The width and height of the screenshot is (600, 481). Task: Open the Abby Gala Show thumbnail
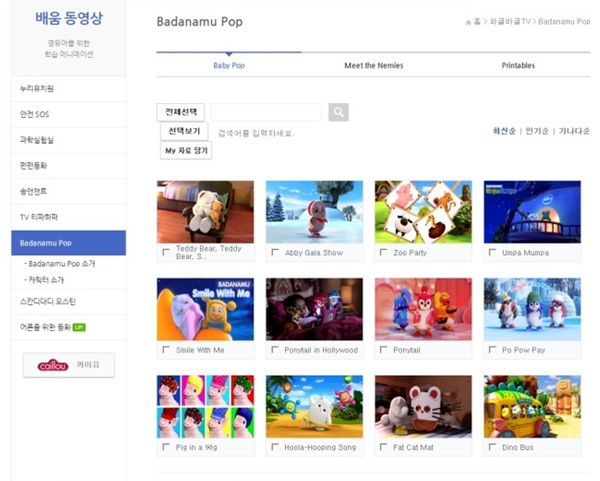(x=315, y=212)
